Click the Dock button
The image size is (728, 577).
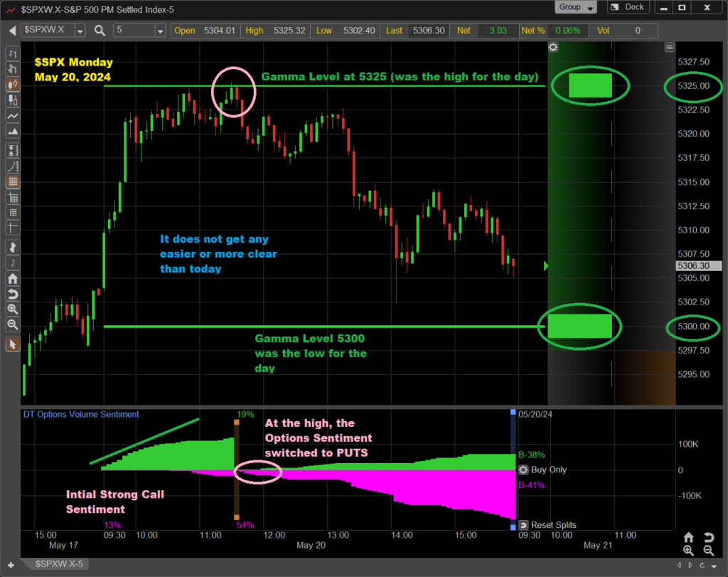coord(628,7)
